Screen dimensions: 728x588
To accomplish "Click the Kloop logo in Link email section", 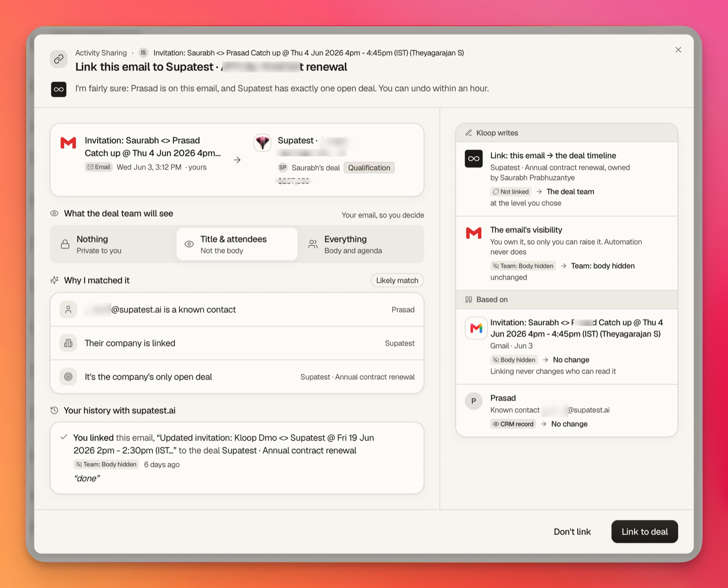I will click(x=474, y=159).
